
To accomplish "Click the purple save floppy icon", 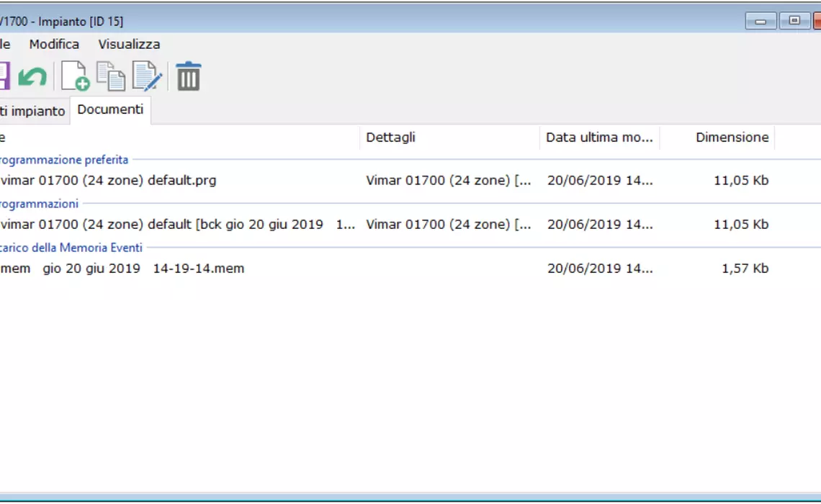I will pyautogui.click(x=4, y=76).
